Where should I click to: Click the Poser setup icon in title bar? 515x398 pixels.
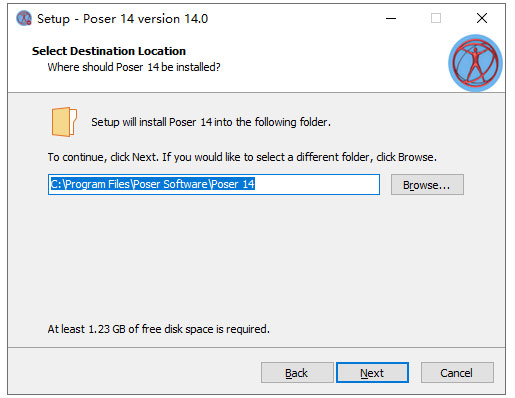pos(24,19)
